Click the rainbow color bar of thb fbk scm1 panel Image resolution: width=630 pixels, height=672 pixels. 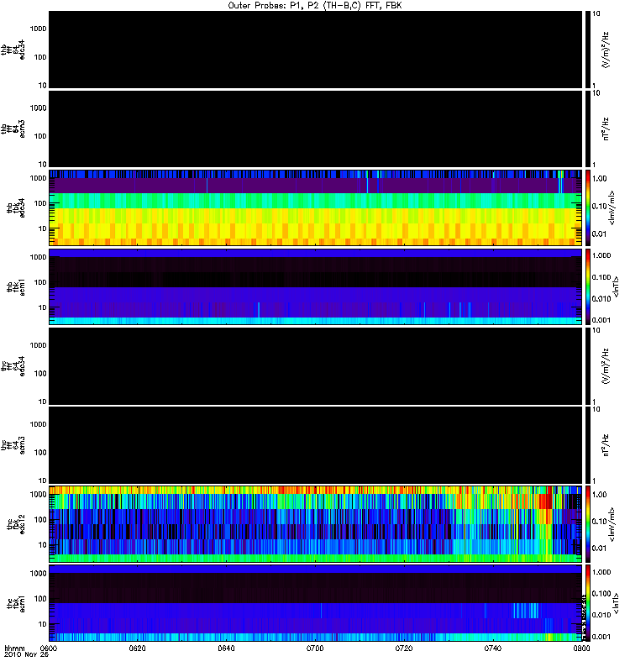click(x=587, y=286)
